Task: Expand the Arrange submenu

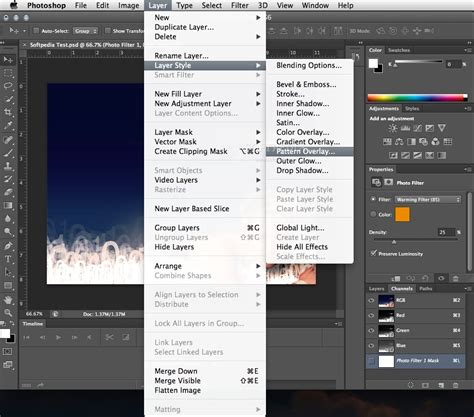Action: tap(205, 266)
